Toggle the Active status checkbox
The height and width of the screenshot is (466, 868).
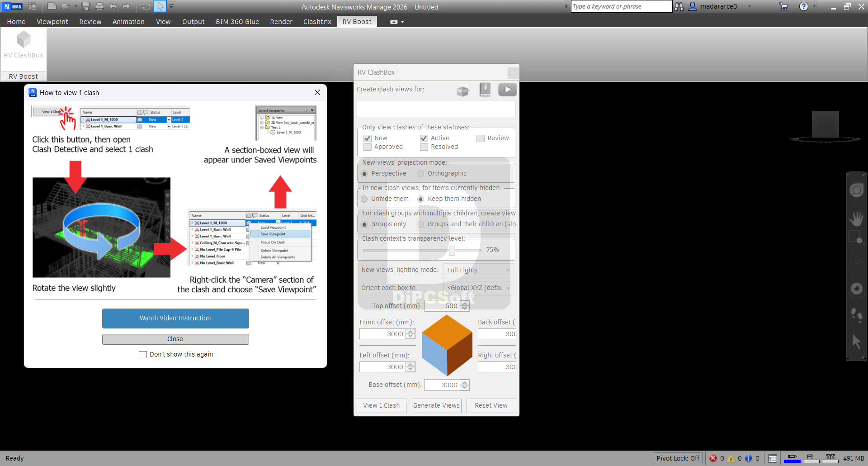(424, 138)
